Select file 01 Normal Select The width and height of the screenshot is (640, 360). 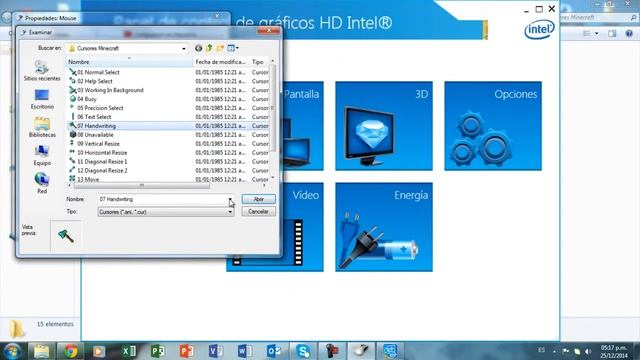[x=98, y=72]
